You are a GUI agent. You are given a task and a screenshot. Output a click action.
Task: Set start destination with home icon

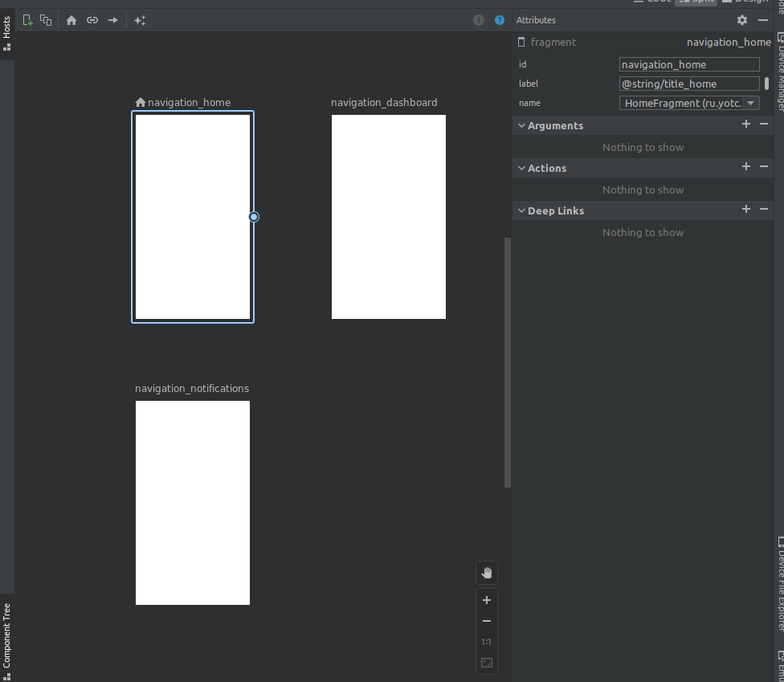pos(71,20)
